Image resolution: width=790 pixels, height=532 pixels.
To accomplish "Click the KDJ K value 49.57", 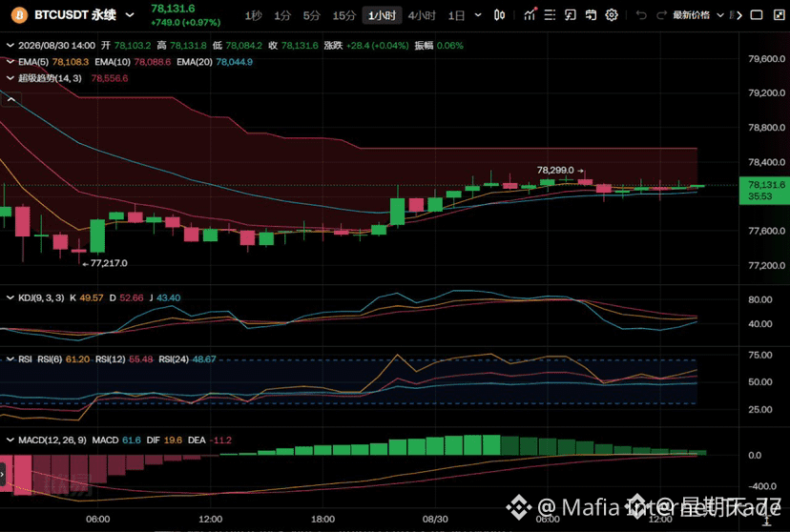I will [x=92, y=298].
